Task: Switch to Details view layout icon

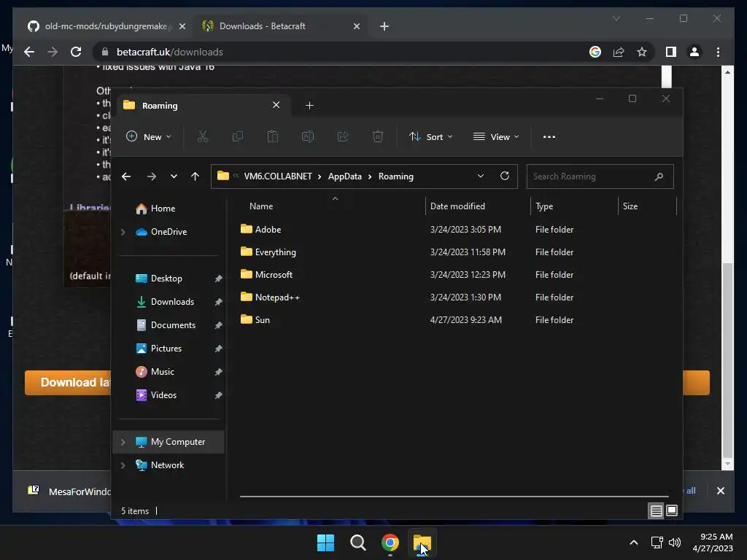Action: [x=656, y=511]
